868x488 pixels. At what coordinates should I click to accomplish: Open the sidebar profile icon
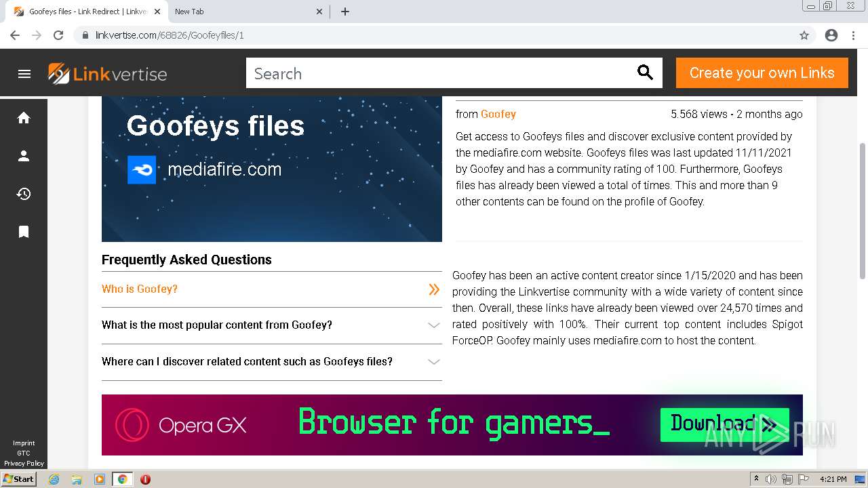coord(24,156)
